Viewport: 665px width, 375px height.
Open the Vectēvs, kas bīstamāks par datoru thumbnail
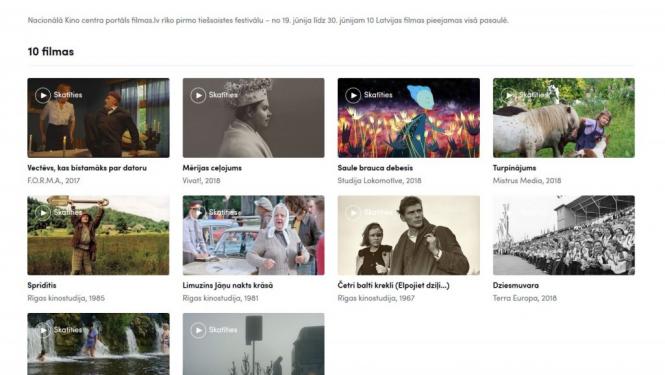point(98,118)
